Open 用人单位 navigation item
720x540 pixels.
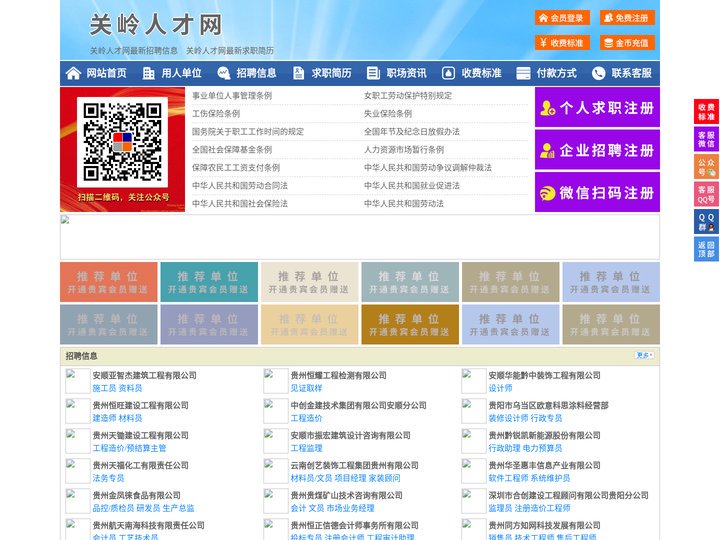coord(181,73)
